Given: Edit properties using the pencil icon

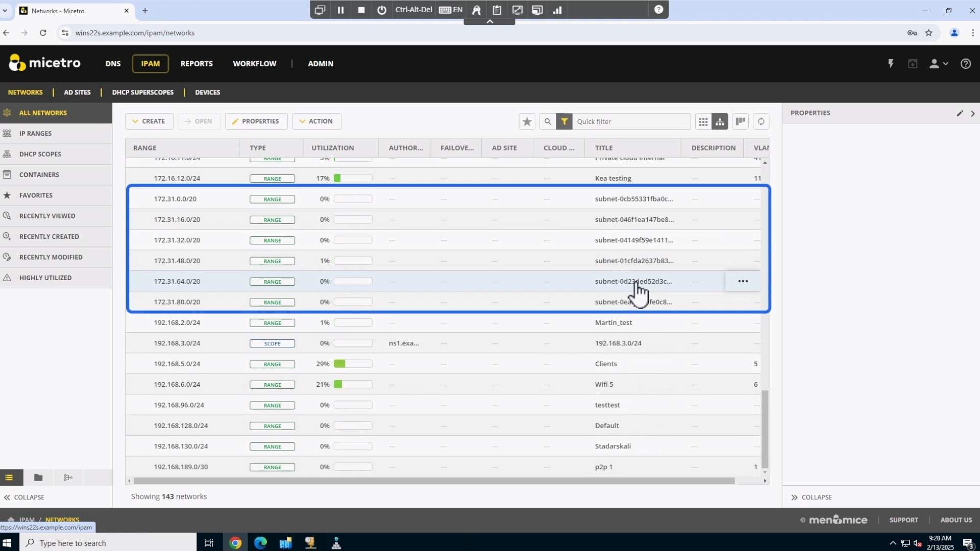Looking at the screenshot, I should pos(960,113).
